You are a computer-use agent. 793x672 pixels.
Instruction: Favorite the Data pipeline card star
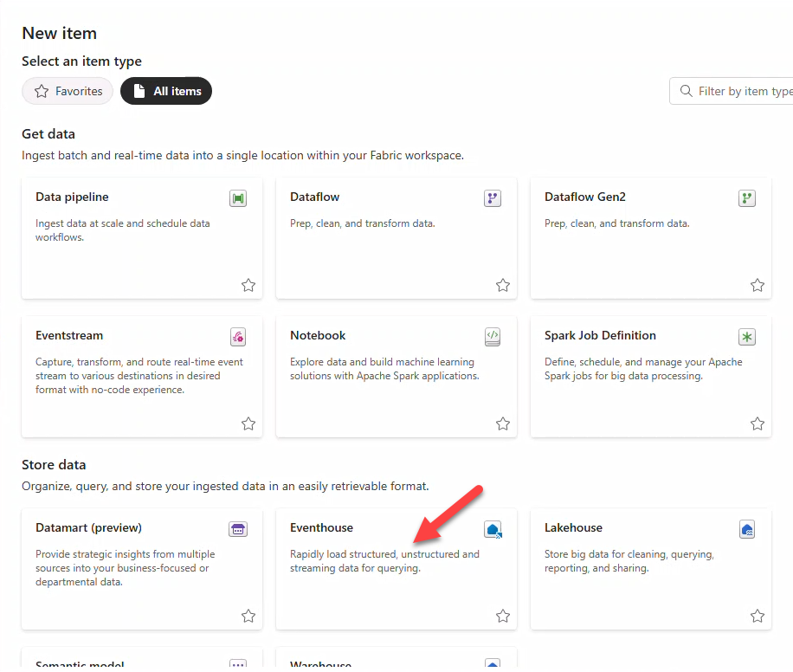[x=248, y=285]
